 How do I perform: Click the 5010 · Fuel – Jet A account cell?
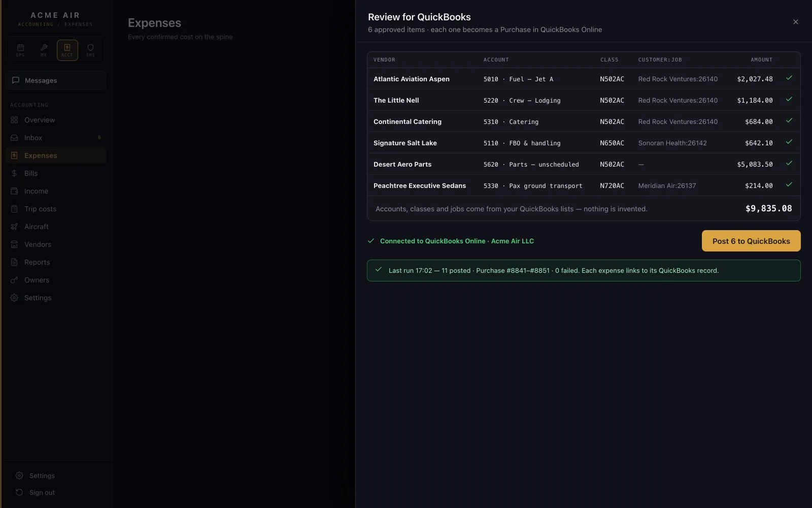coord(518,79)
